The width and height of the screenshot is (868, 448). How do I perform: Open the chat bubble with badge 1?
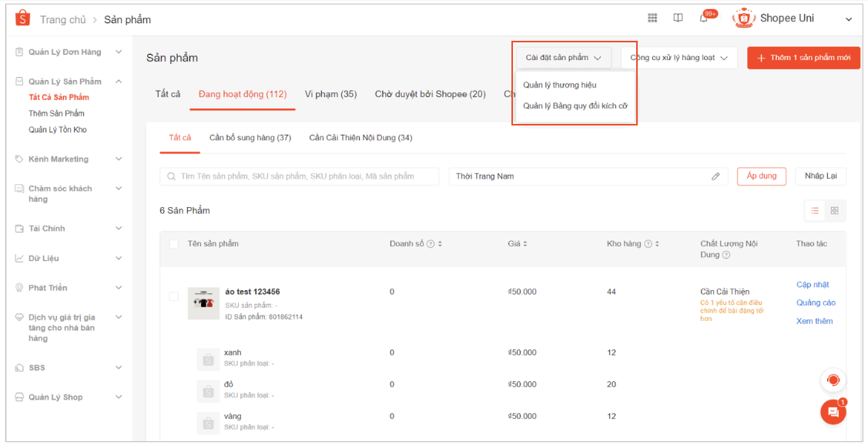point(833,412)
